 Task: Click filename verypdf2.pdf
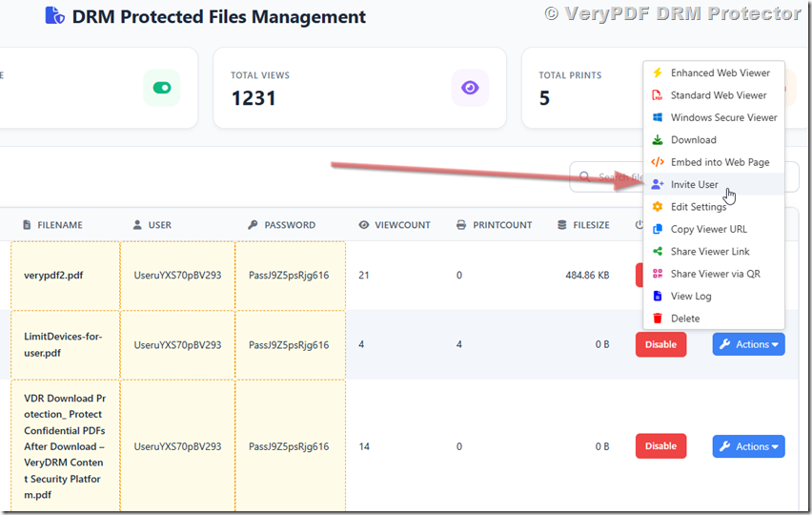pyautogui.click(x=53, y=275)
